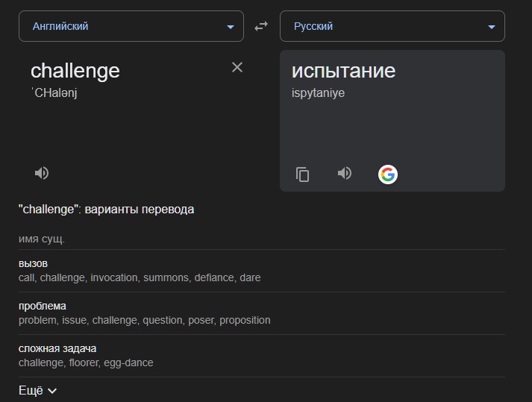Open the Google search icon in translation panel
The width and height of the screenshot is (532, 402).
tap(388, 175)
